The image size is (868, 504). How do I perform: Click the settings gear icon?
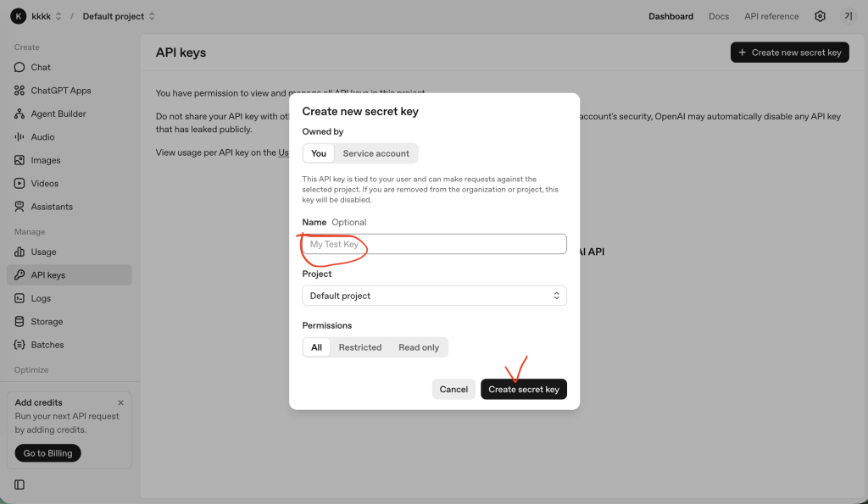tap(820, 16)
